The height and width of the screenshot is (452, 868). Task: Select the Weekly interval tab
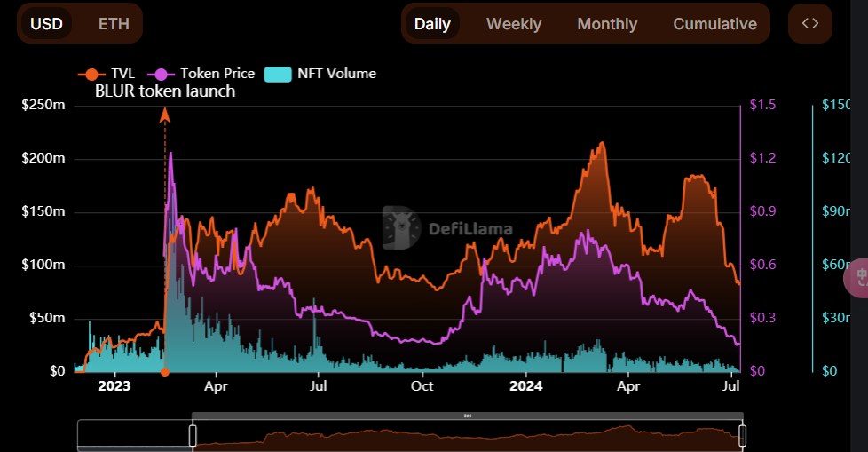(x=514, y=24)
